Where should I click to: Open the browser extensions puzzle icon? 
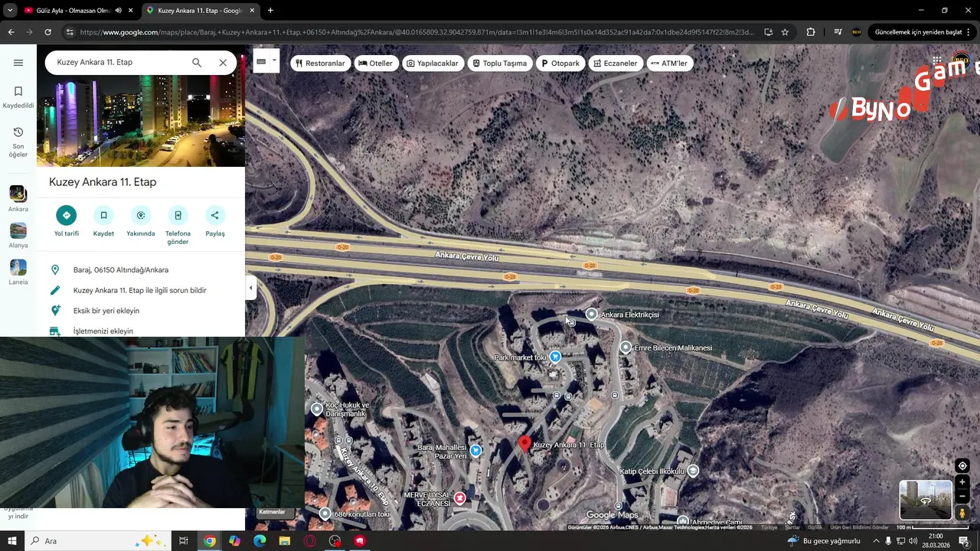pos(811,32)
